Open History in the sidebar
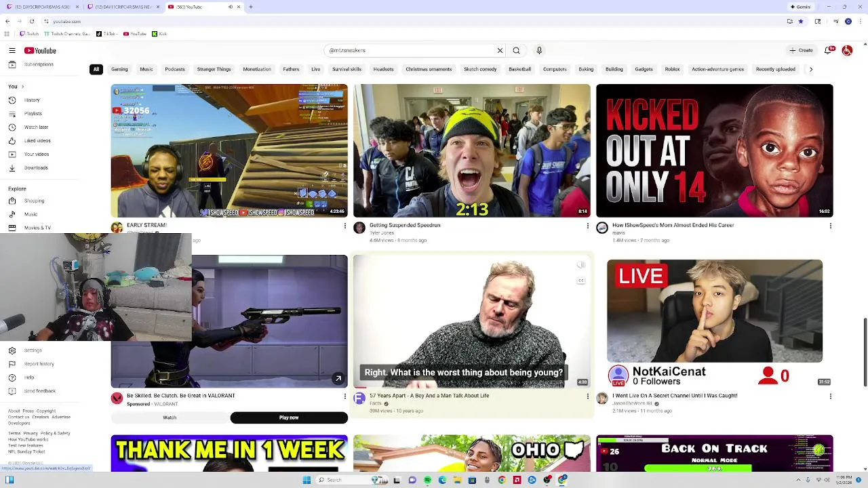The height and width of the screenshot is (488, 868). click(31, 100)
